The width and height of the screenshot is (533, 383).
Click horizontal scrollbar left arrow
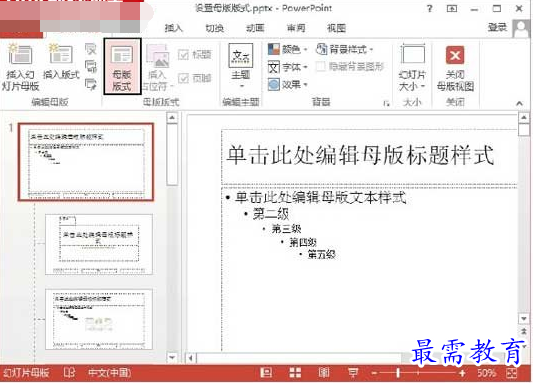click(191, 358)
